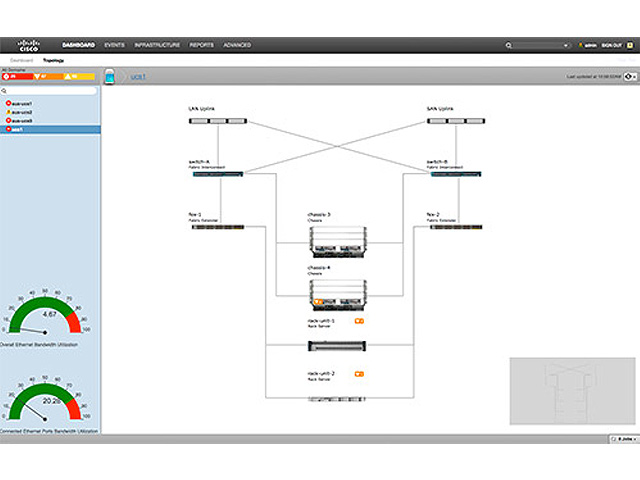Image resolution: width=640 pixels, height=480 pixels.
Task: Select the rack-unit-1 server icon
Action: tap(336, 345)
